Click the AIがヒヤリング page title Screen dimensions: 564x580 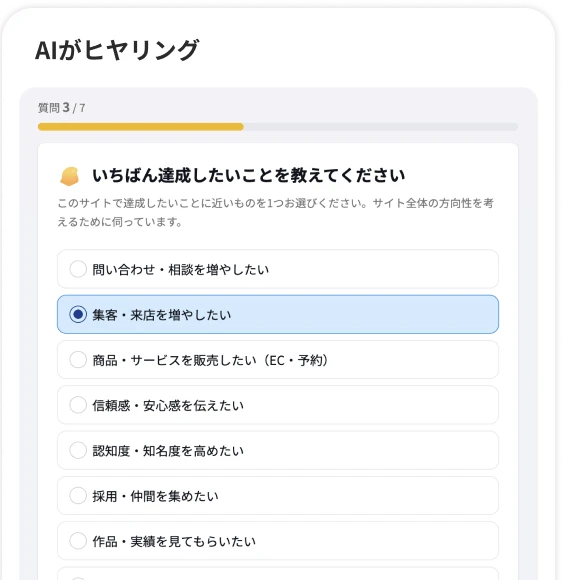117,50
